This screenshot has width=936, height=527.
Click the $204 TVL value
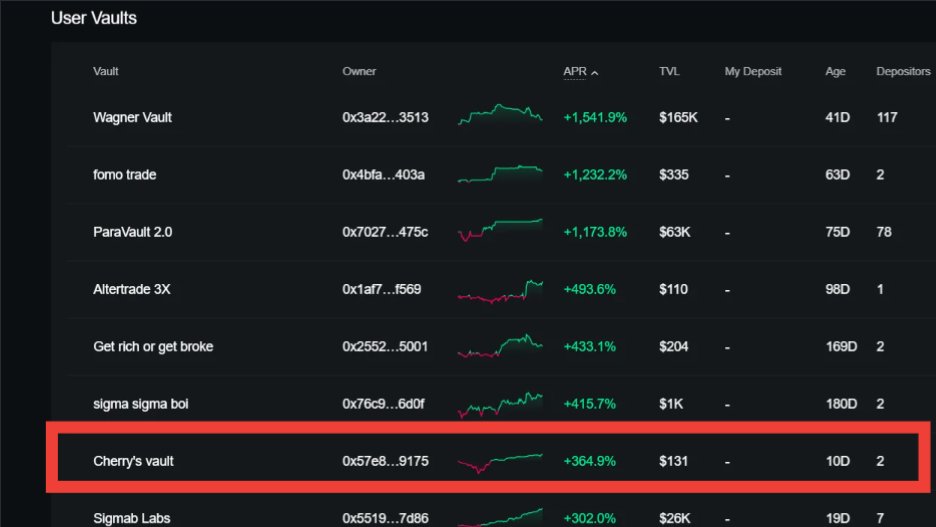coord(674,347)
